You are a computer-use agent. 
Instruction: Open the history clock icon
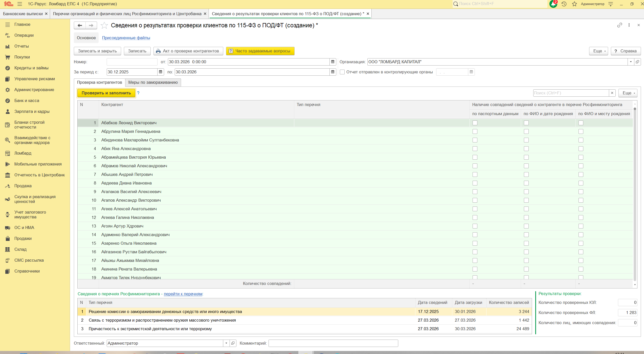tap(564, 4)
